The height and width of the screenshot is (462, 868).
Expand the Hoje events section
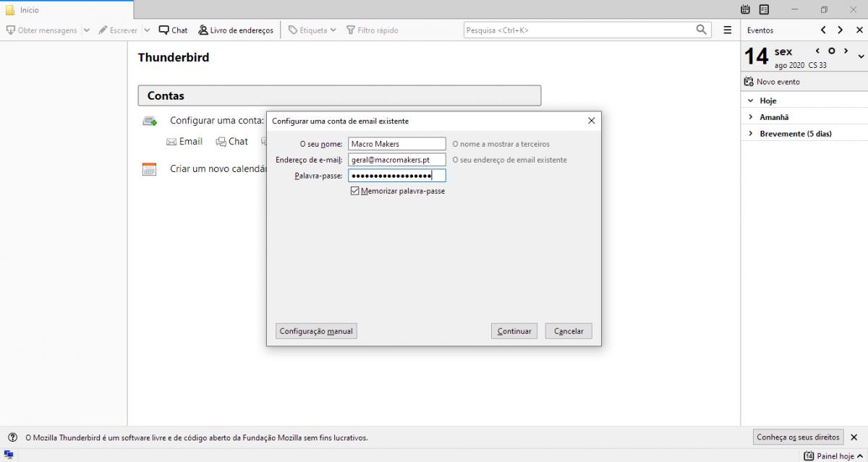pyautogui.click(x=751, y=101)
